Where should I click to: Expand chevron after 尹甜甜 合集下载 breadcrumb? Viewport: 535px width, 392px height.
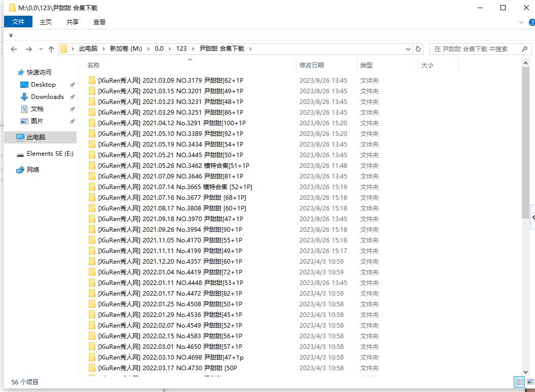(x=250, y=49)
